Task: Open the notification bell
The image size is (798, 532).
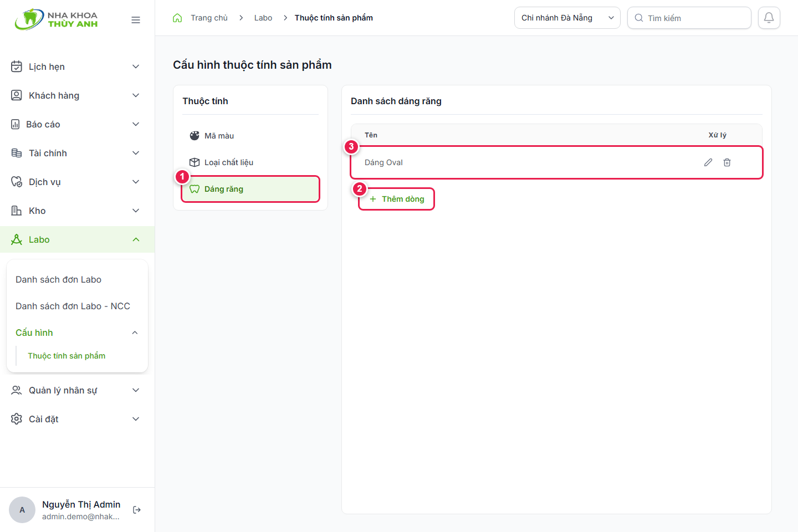Action: click(769, 18)
